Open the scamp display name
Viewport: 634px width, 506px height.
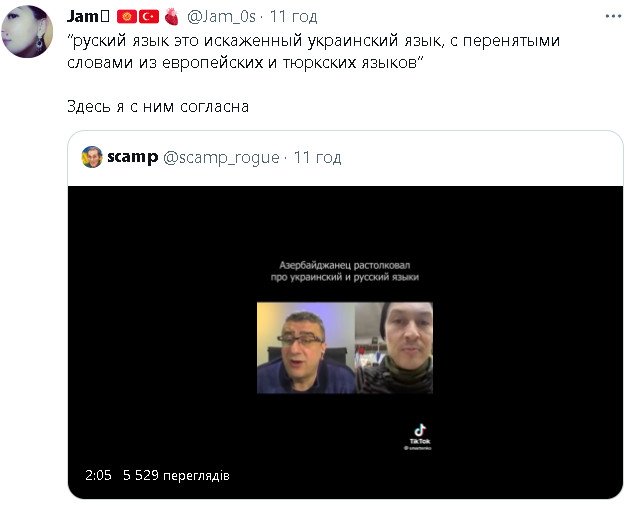tap(132, 157)
